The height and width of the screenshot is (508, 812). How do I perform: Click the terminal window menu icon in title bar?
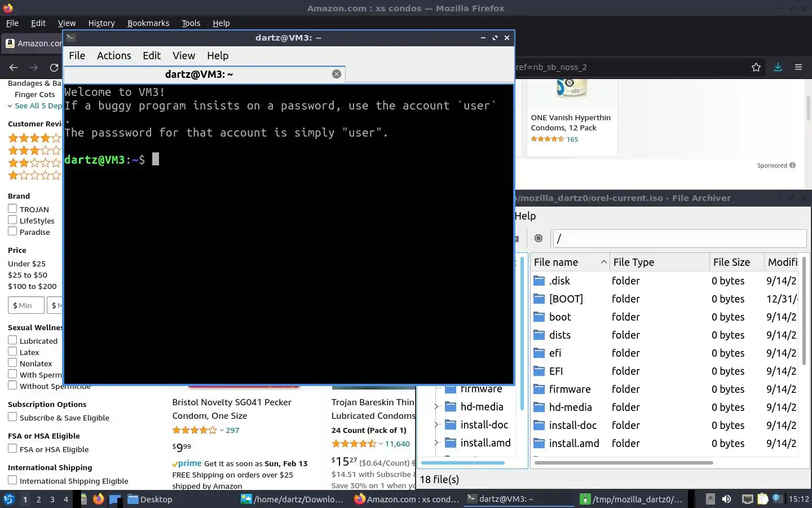tap(70, 38)
